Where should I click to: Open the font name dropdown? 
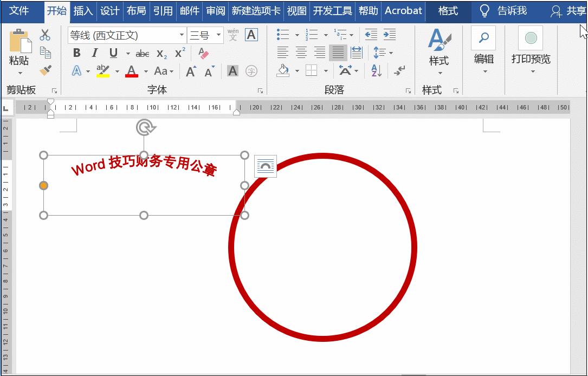tap(182, 34)
